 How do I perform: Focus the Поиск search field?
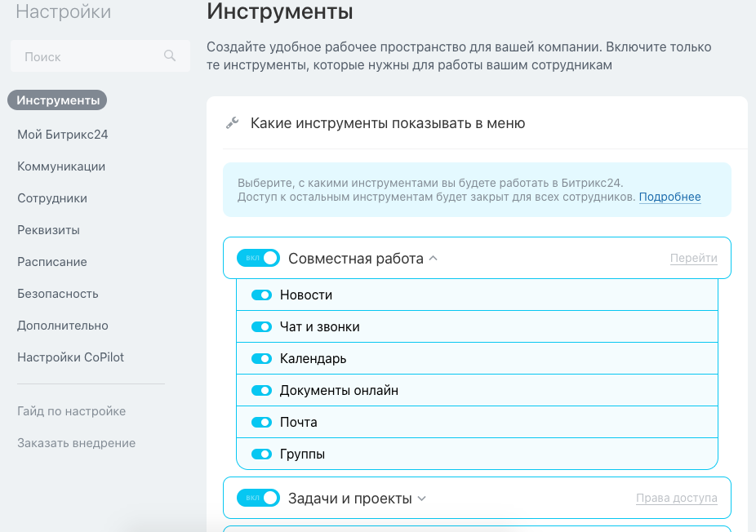tap(100, 56)
